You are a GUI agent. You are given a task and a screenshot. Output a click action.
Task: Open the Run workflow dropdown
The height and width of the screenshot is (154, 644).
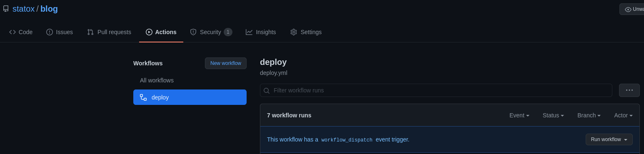click(609, 139)
